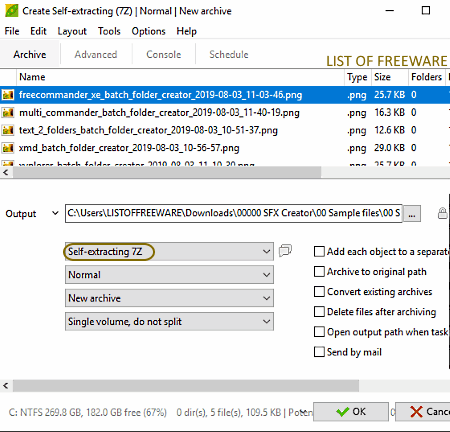The height and width of the screenshot is (432, 450).
Task: Click the multi_commander png file icon
Action: pyautogui.click(x=8, y=113)
